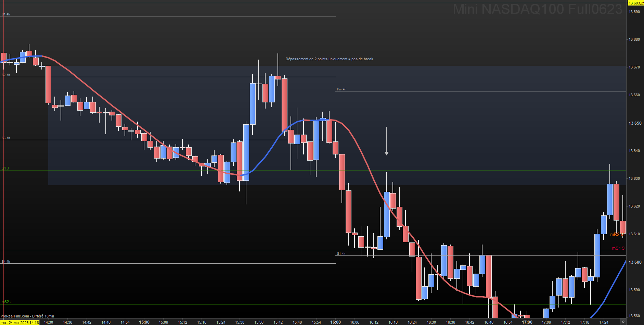Image resolution: width=644 pixels, height=325 pixels.
Task: Click the 13 680 price axis label
Action: pyautogui.click(x=634, y=39)
